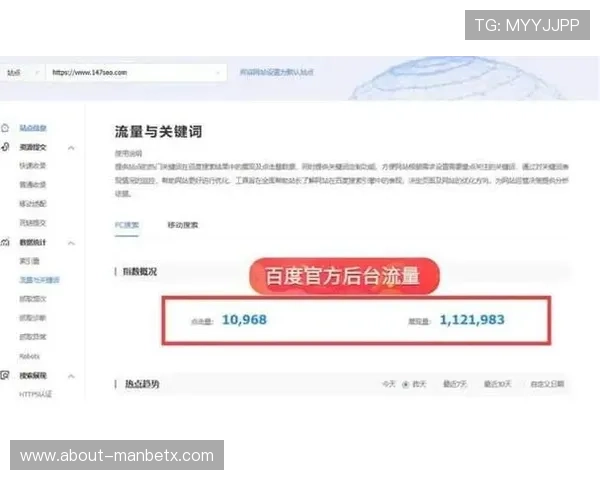Switch to the PC搜索 tab

click(127, 225)
